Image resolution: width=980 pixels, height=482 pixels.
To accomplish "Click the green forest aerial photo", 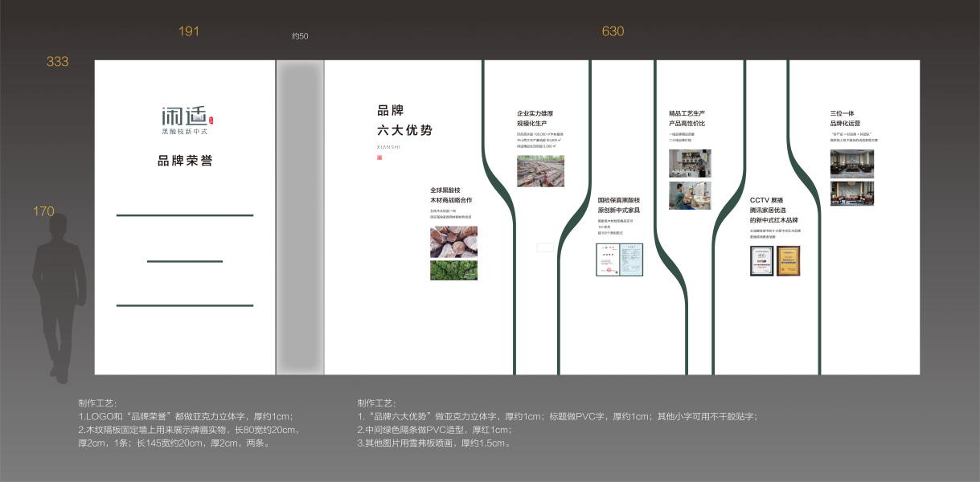I will pyautogui.click(x=453, y=270).
